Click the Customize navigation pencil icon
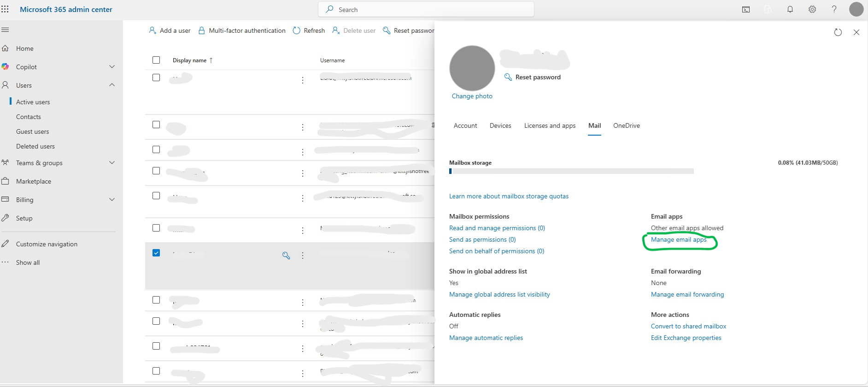Screen dimensions: 868x387 (x=6, y=244)
